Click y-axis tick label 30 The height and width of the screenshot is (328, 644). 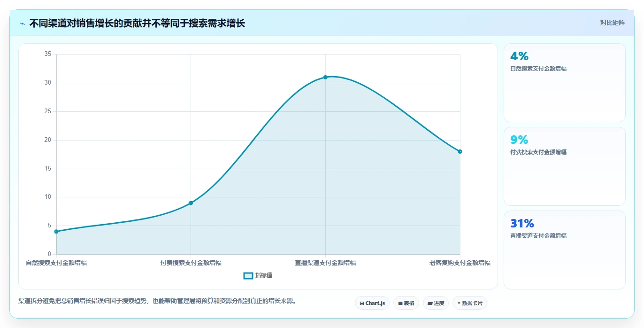[x=47, y=83]
